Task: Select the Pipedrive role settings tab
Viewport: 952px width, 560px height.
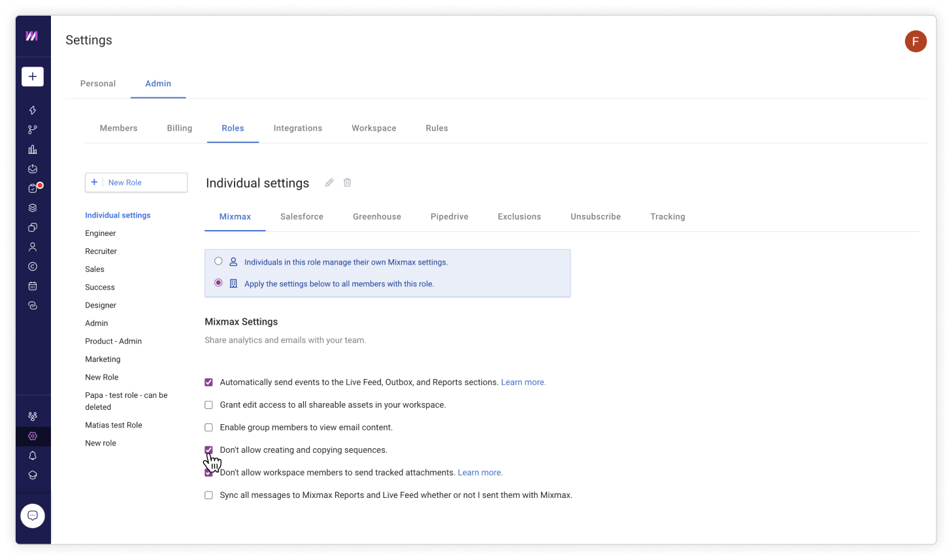Action: click(450, 217)
